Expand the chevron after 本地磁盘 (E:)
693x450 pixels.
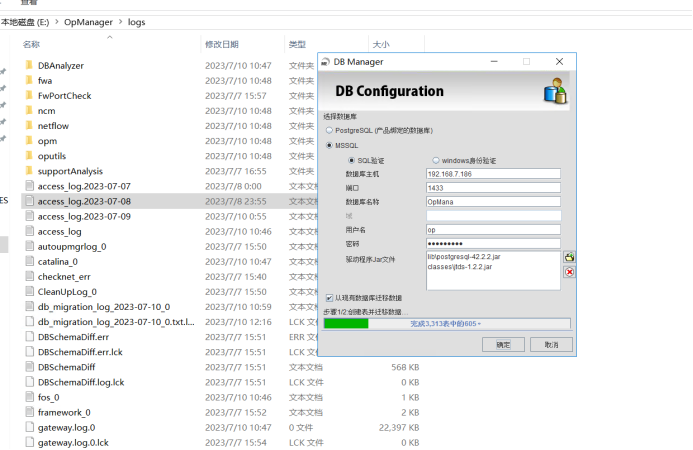(x=57, y=22)
